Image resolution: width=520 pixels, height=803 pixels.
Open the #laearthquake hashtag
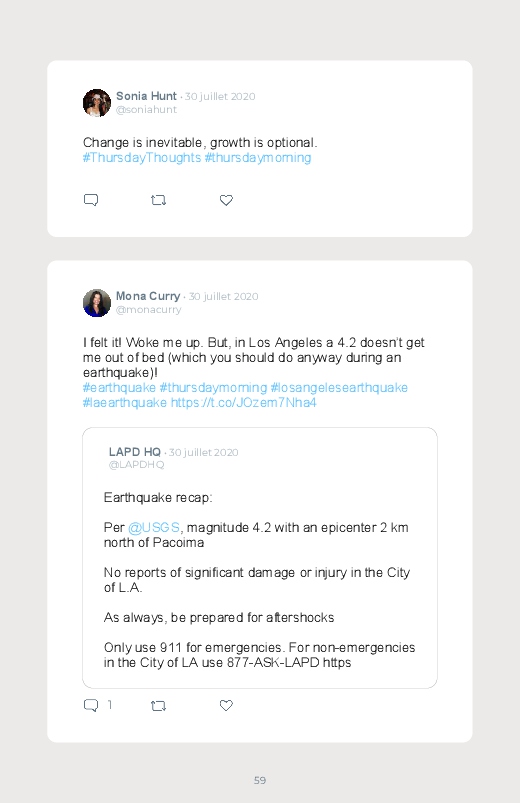[x=124, y=402]
